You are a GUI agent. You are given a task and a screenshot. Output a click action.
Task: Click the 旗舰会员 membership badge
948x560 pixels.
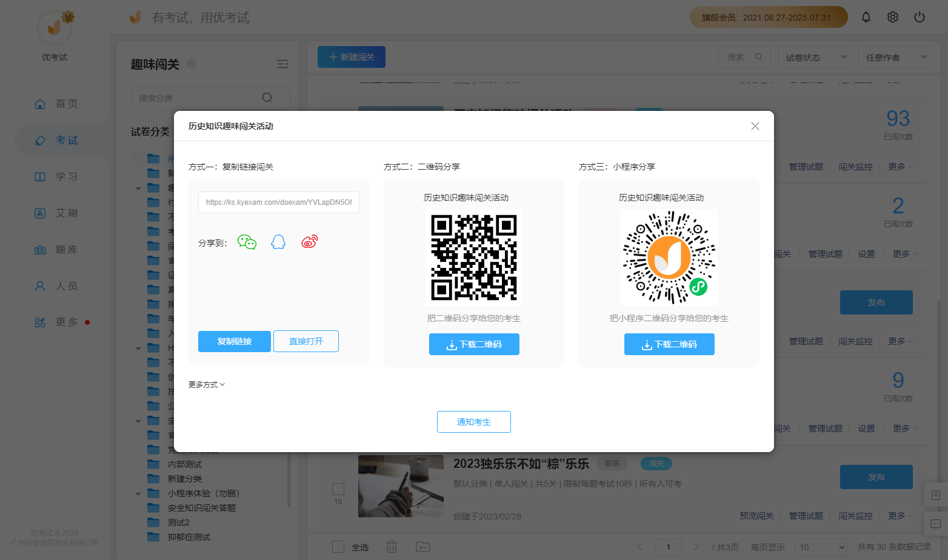pyautogui.click(x=769, y=17)
